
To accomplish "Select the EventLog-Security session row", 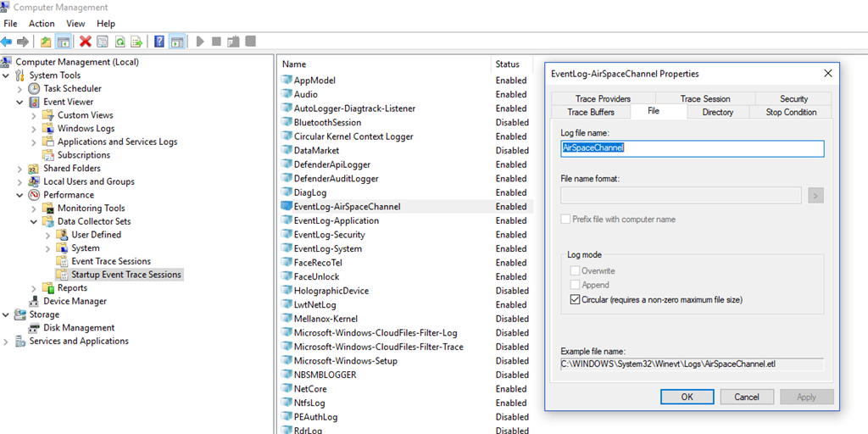I will 404,235.
